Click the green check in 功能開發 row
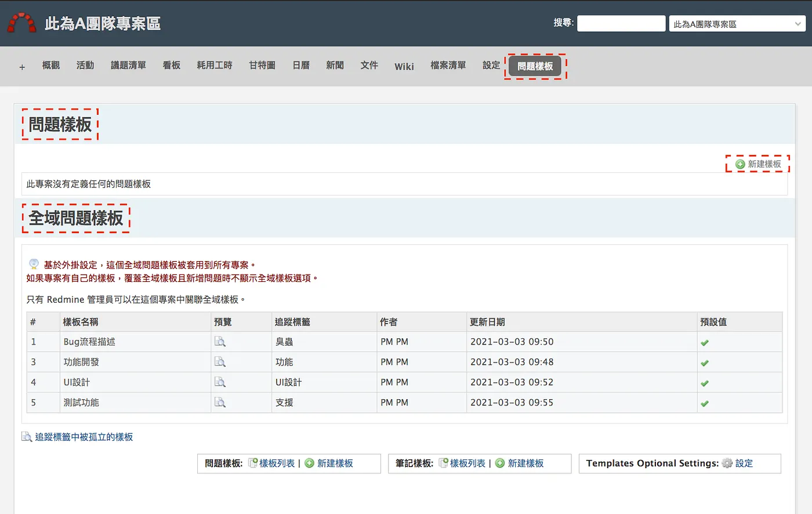Image resolution: width=812 pixels, height=514 pixels. [x=705, y=363]
